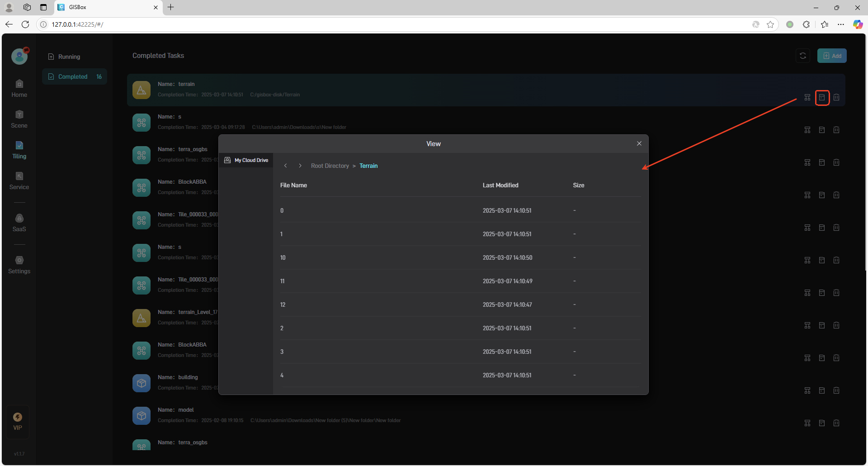Click view-files icon for terrain task
Screen dimensions: 868x466
pyautogui.click(x=822, y=97)
